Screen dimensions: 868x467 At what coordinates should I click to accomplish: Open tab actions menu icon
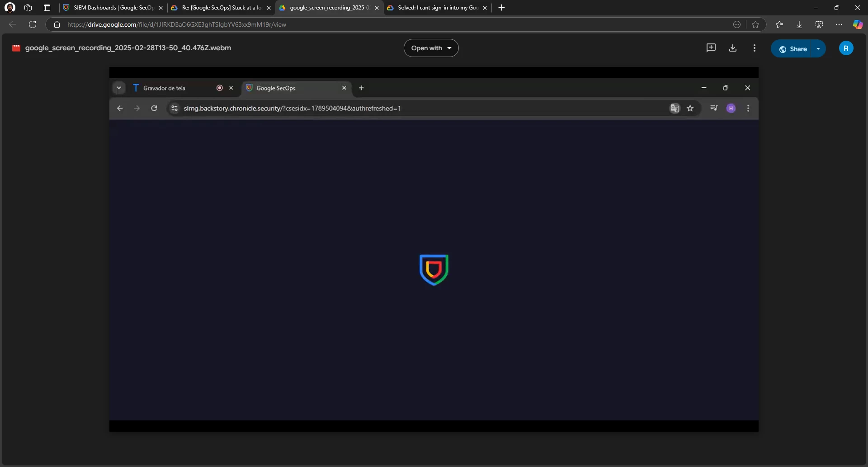[x=47, y=8]
